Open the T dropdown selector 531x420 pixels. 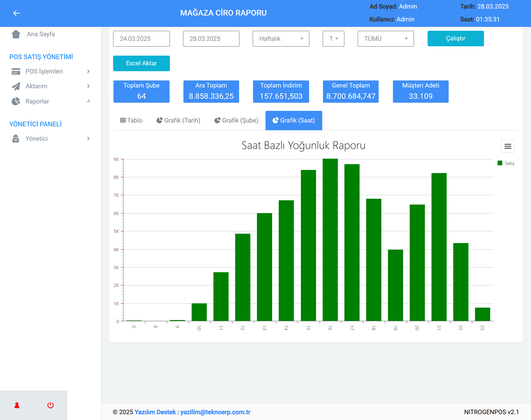[x=334, y=39]
